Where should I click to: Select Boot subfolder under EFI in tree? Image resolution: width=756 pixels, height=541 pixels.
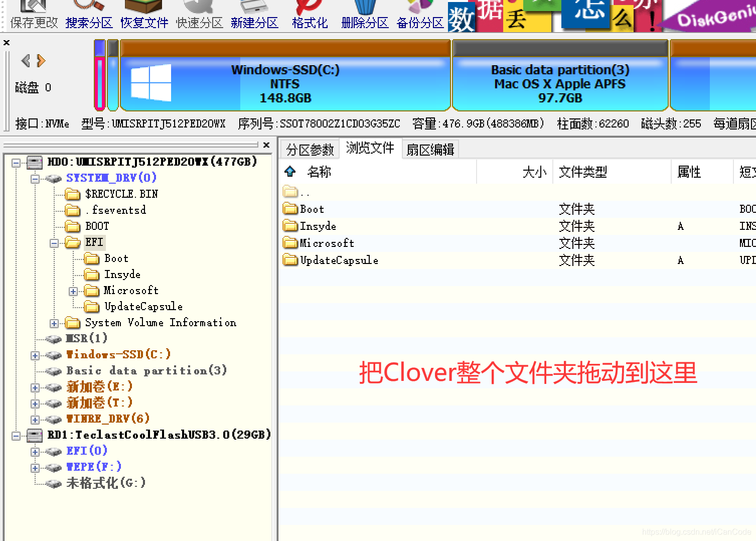coord(116,258)
